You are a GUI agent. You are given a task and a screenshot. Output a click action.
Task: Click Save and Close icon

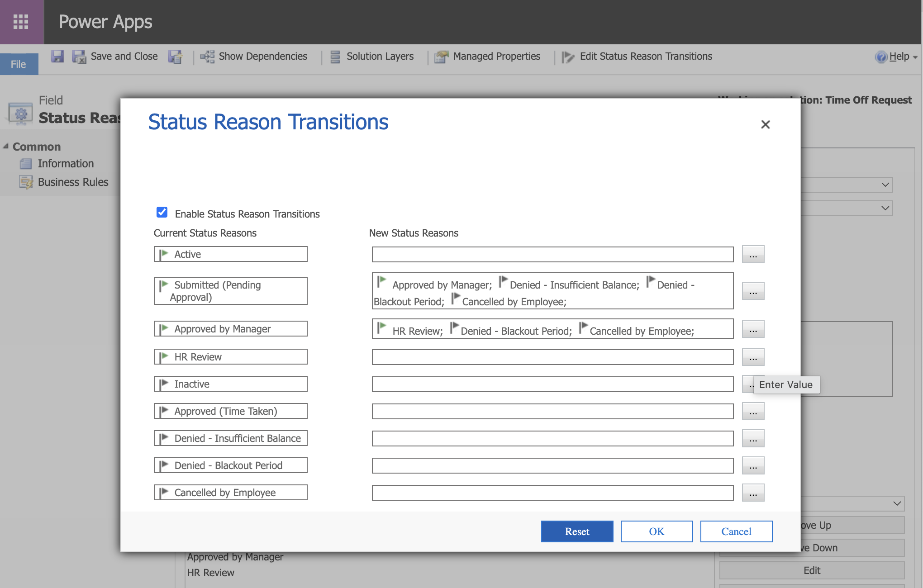79,57
